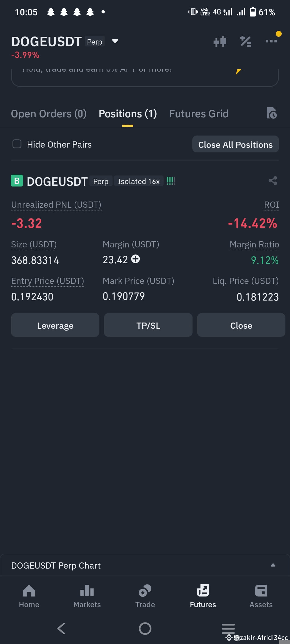Screen dimensions: 290x644
Task: Switch to the Futures Grid tab
Action: coord(199,114)
